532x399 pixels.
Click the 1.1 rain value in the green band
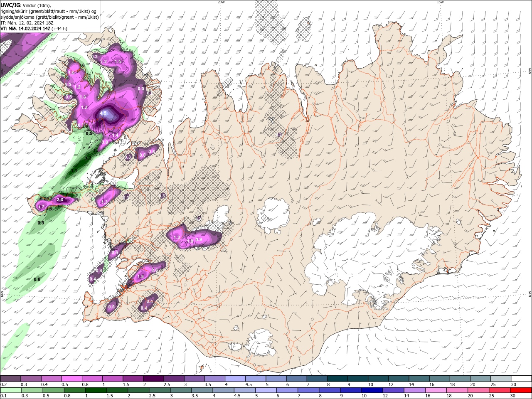(74, 170)
